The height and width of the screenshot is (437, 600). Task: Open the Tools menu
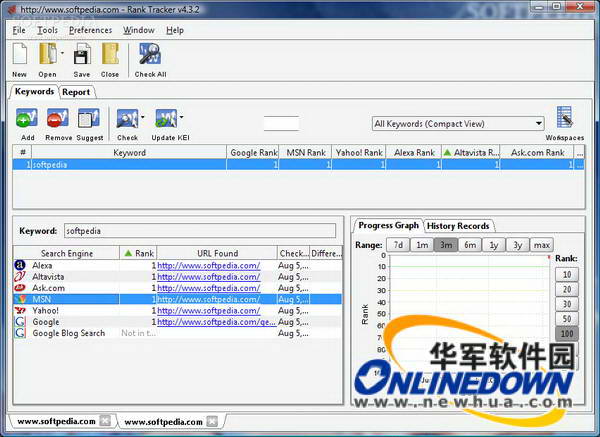coord(47,30)
